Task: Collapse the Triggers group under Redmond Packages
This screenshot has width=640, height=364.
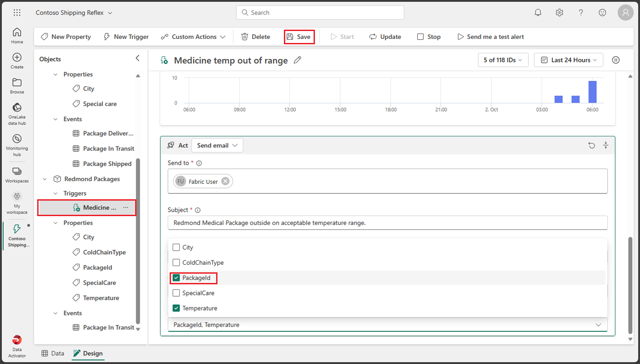Action: 55,193
